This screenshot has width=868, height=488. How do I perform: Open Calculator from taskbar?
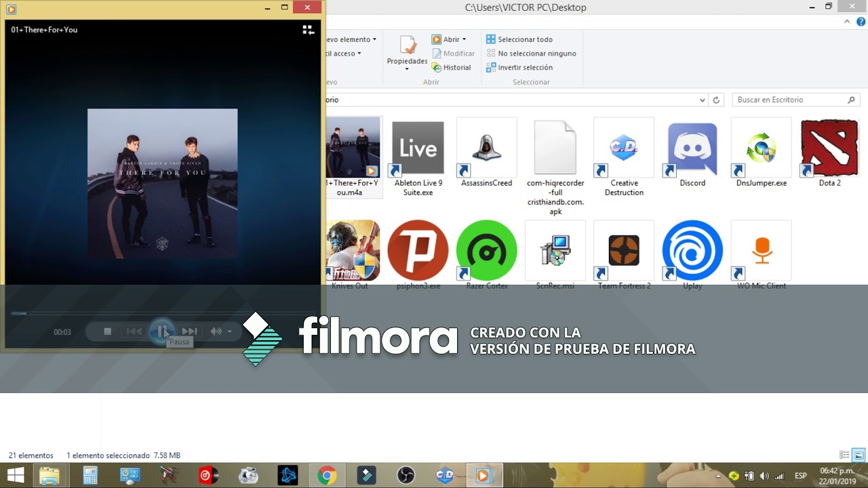pos(90,476)
